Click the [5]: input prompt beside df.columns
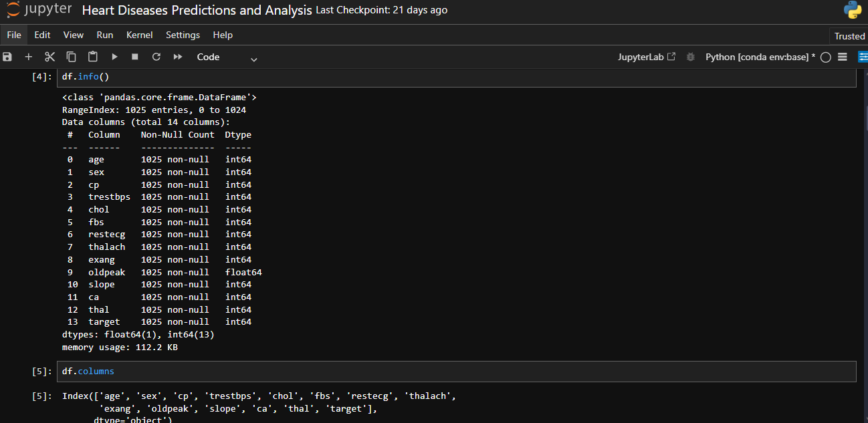This screenshot has height=423, width=868. (41, 371)
